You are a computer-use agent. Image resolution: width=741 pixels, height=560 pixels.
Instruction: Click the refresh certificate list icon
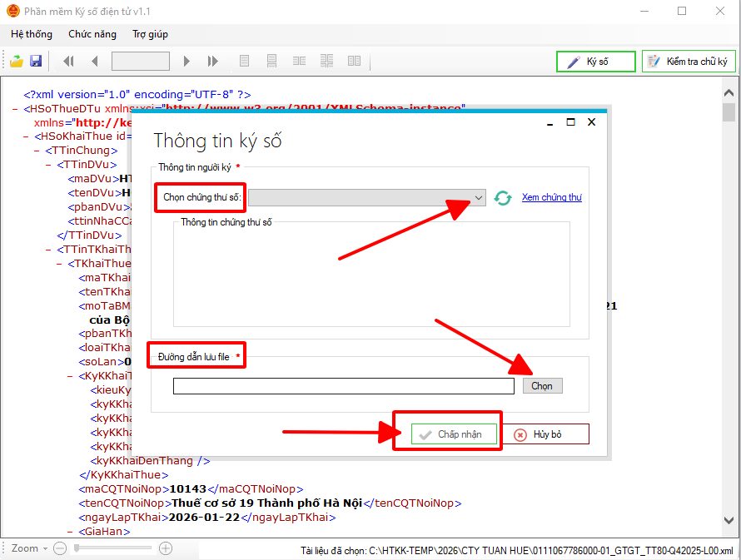[x=503, y=198]
